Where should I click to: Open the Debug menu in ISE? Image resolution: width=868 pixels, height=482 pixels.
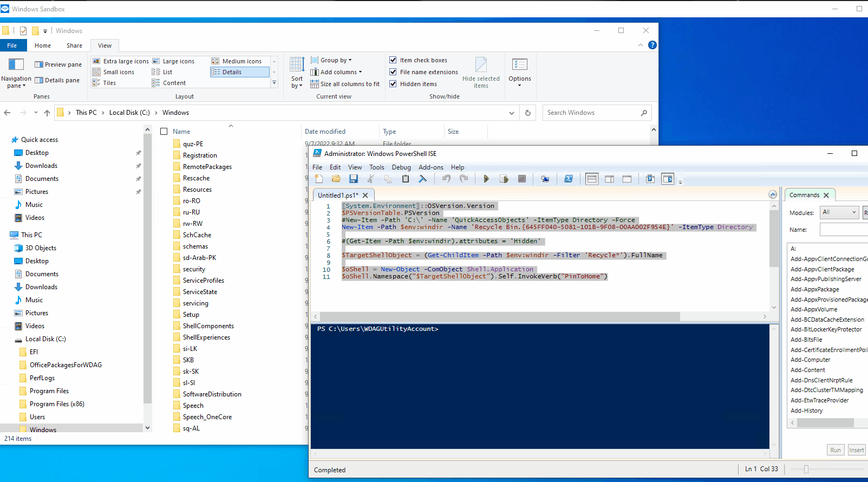(401, 167)
